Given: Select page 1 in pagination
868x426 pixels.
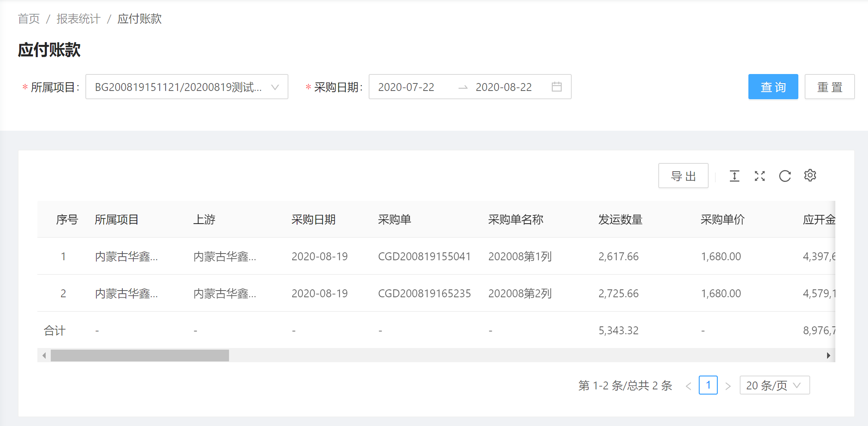Looking at the screenshot, I should pos(708,385).
